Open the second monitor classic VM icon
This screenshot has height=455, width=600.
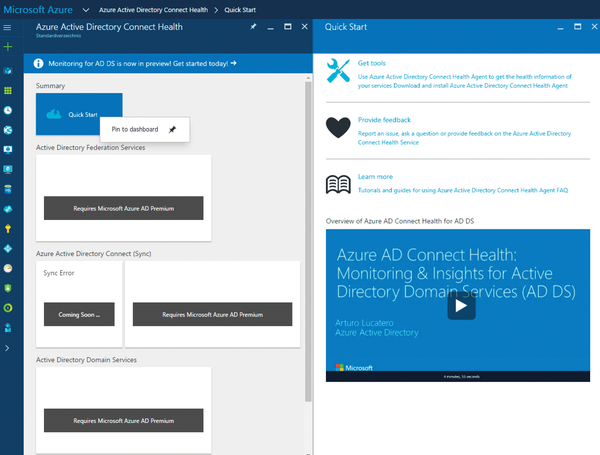(x=8, y=170)
